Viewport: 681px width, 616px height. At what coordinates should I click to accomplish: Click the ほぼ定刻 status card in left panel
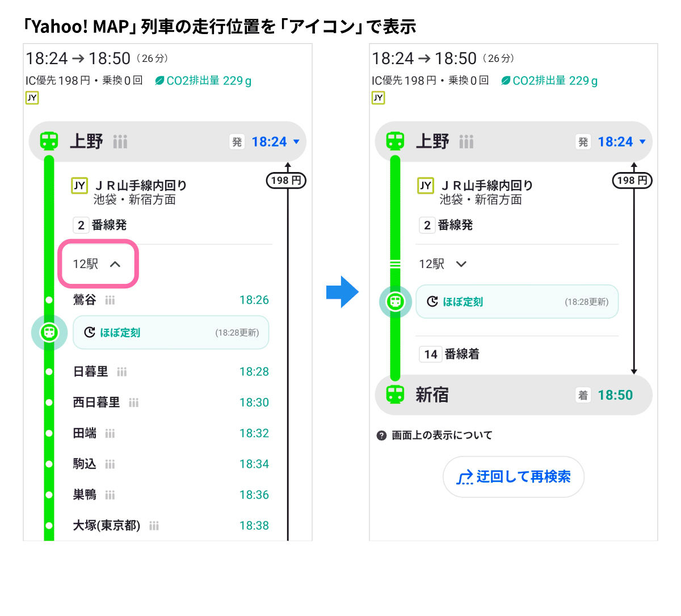tap(171, 332)
